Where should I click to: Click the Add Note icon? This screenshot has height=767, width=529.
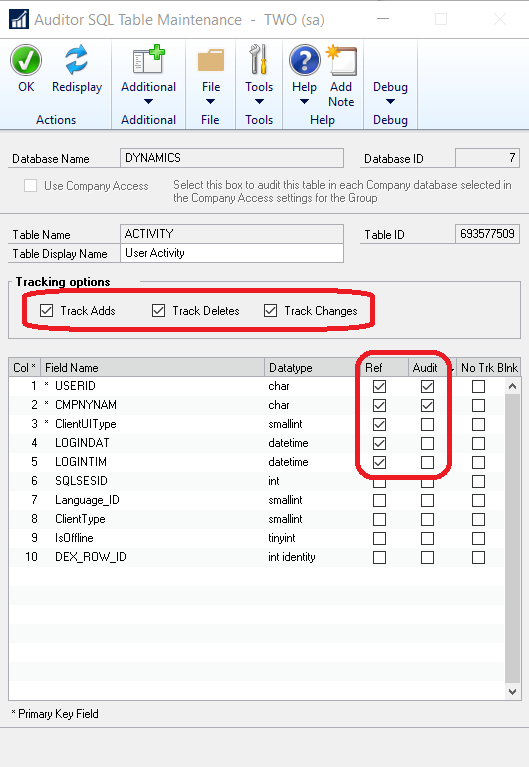click(342, 60)
